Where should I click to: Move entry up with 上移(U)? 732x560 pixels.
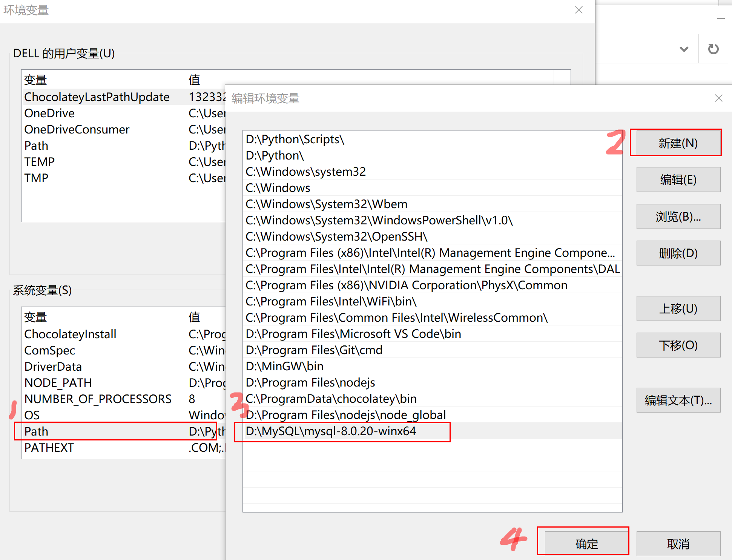[678, 308]
